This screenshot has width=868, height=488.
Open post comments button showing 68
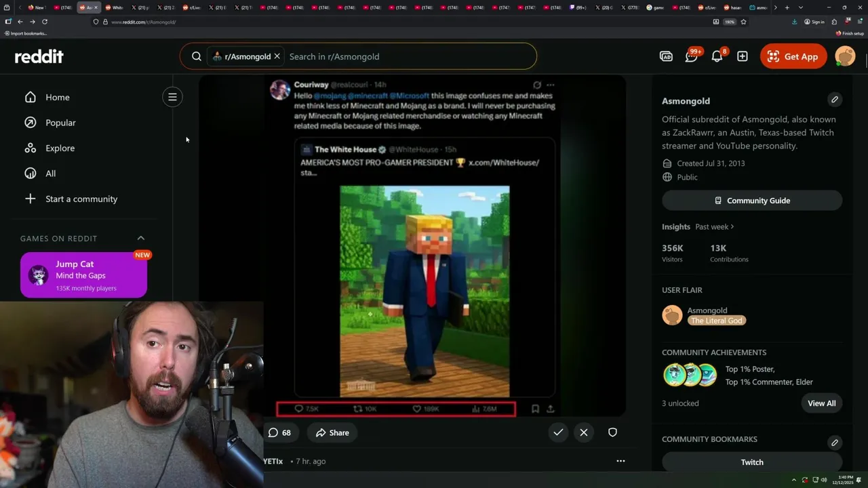click(x=280, y=432)
